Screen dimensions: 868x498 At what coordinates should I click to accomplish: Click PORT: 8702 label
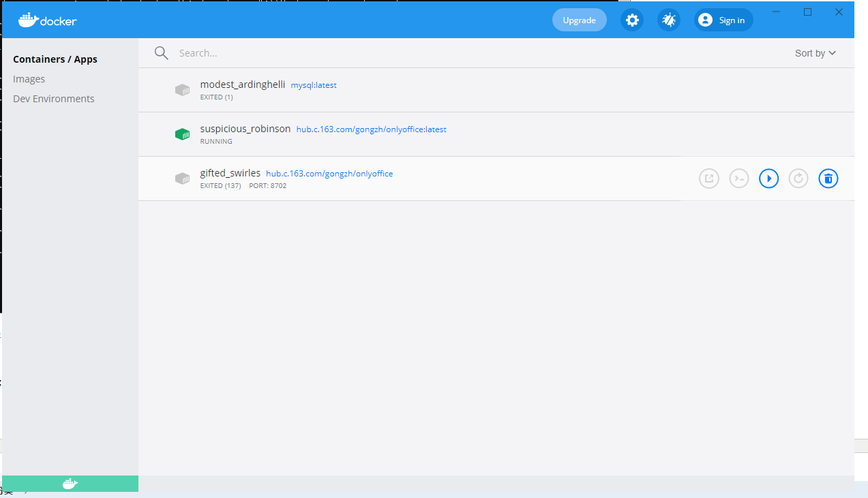[x=268, y=186]
